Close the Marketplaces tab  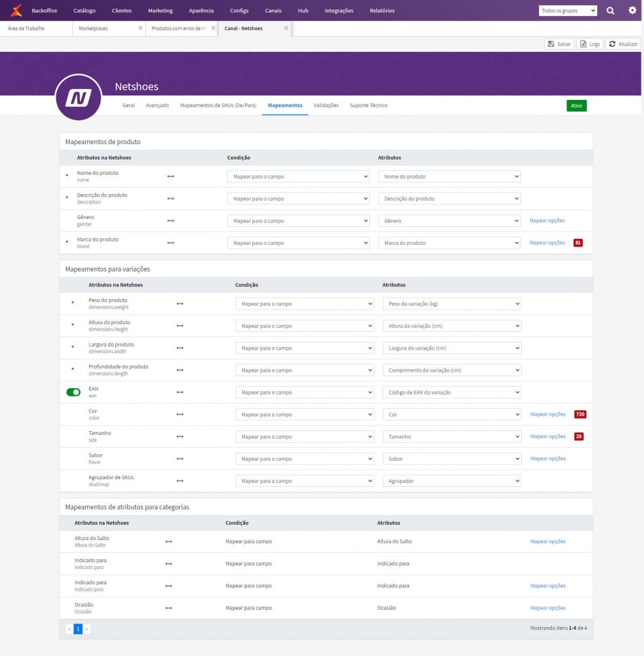tap(140, 28)
